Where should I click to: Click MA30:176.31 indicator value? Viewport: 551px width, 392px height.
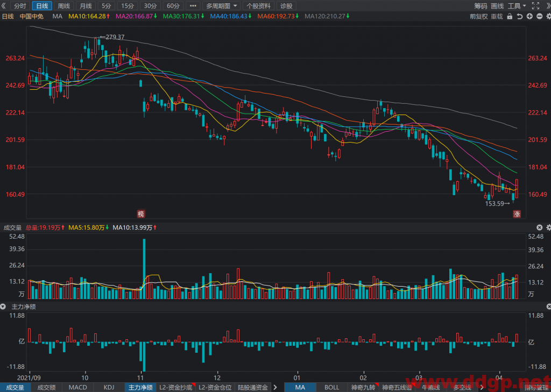(x=184, y=16)
